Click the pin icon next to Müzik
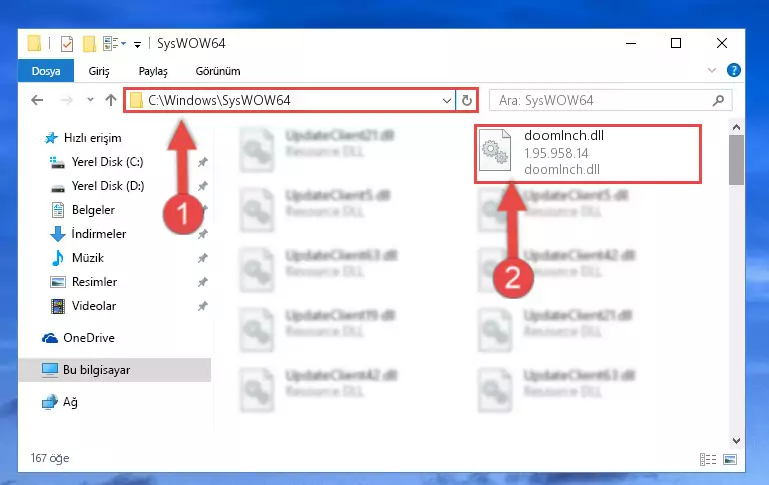Image resolution: width=769 pixels, height=485 pixels. [202, 258]
